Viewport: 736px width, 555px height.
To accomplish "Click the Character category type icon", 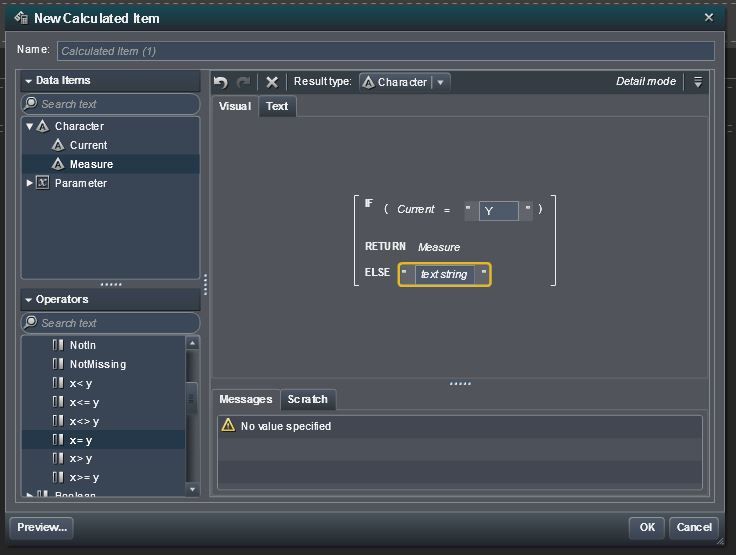I will tap(43, 126).
